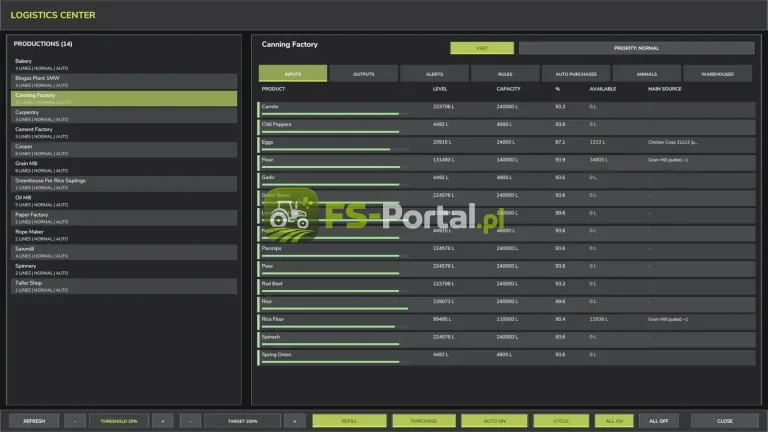Select the Spinnery production
Image resolution: width=768 pixels, height=432 pixels.
(124, 269)
